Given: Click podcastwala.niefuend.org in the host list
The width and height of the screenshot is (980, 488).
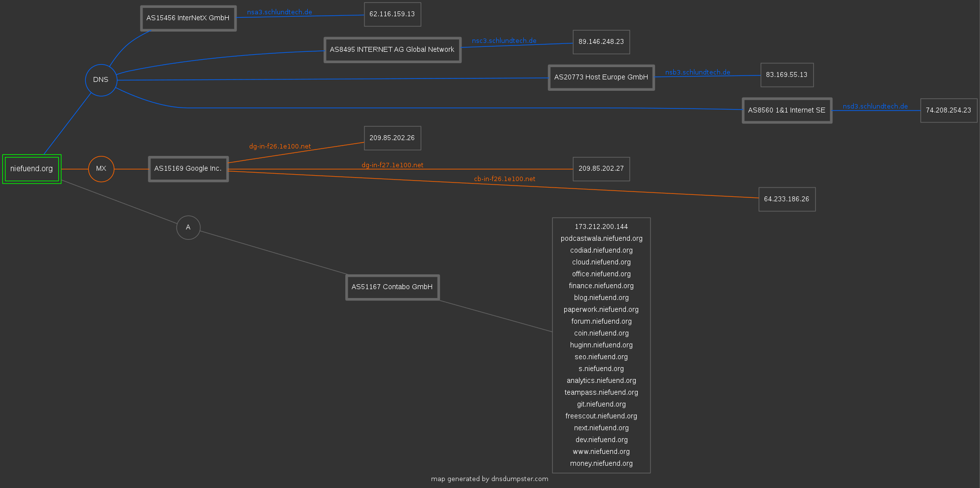Looking at the screenshot, I should [x=601, y=239].
